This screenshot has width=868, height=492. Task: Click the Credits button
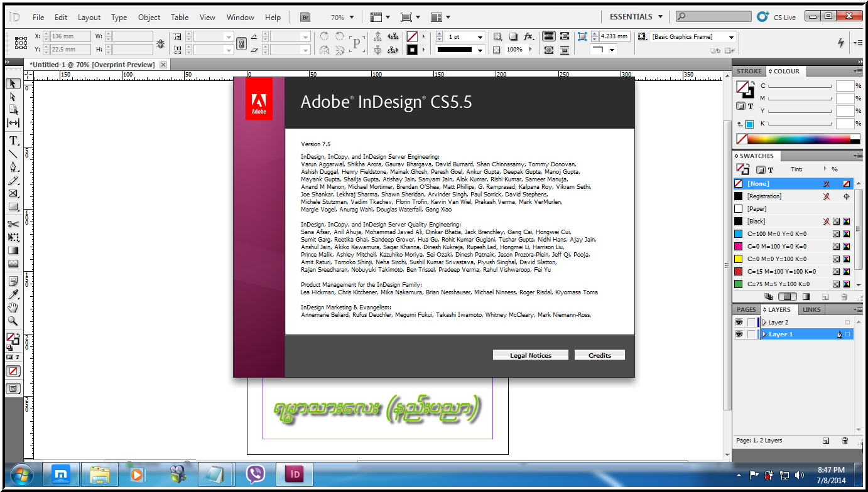[600, 355]
